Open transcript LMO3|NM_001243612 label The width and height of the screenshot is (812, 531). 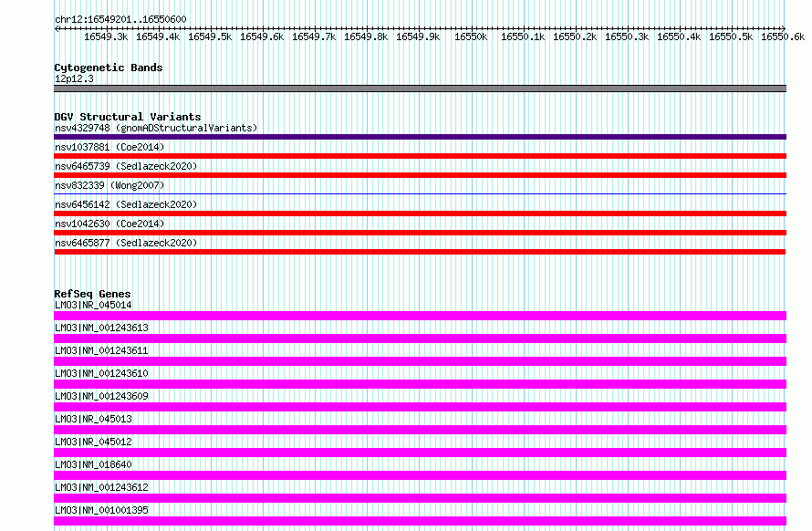tap(101, 487)
